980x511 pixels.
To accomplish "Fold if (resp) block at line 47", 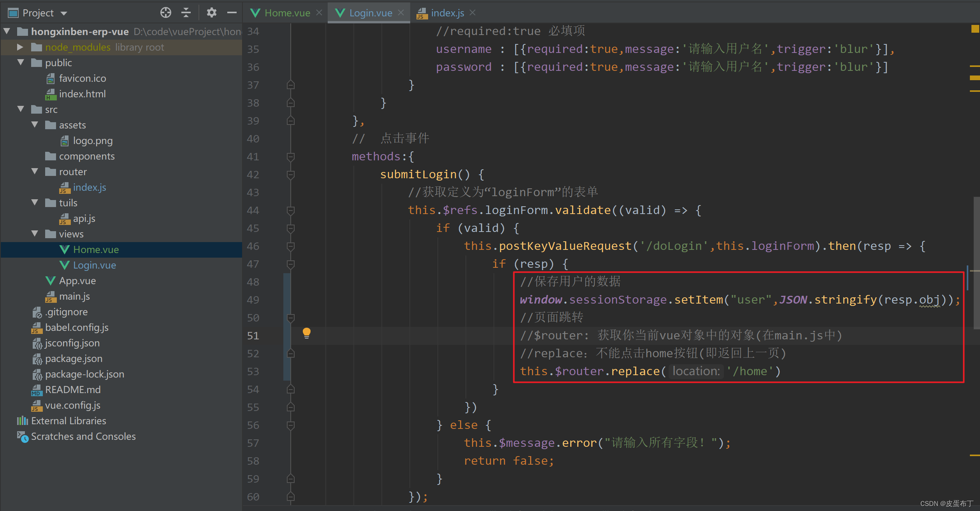I will [290, 264].
